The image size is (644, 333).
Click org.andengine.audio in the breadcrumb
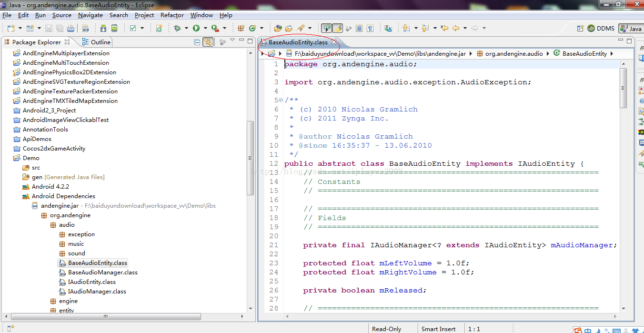510,54
